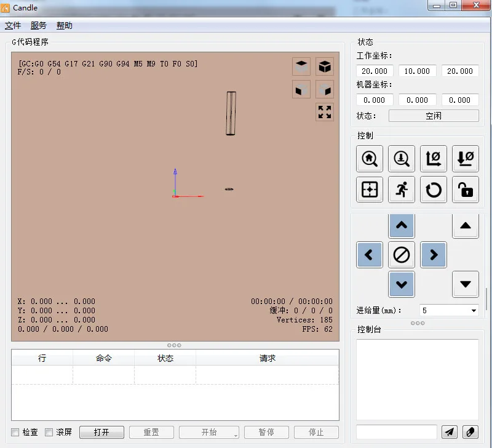
Task: Click the machine coordinate X field
Action: 375,100
